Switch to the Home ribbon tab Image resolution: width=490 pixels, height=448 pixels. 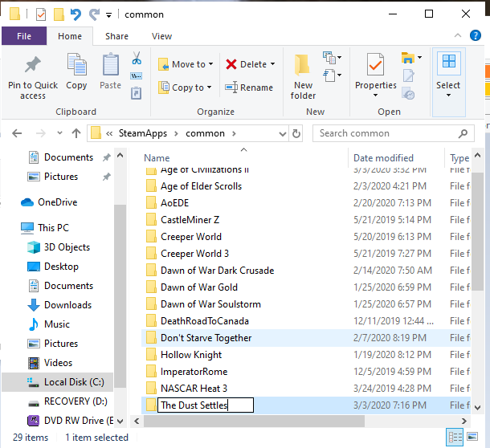click(x=70, y=36)
